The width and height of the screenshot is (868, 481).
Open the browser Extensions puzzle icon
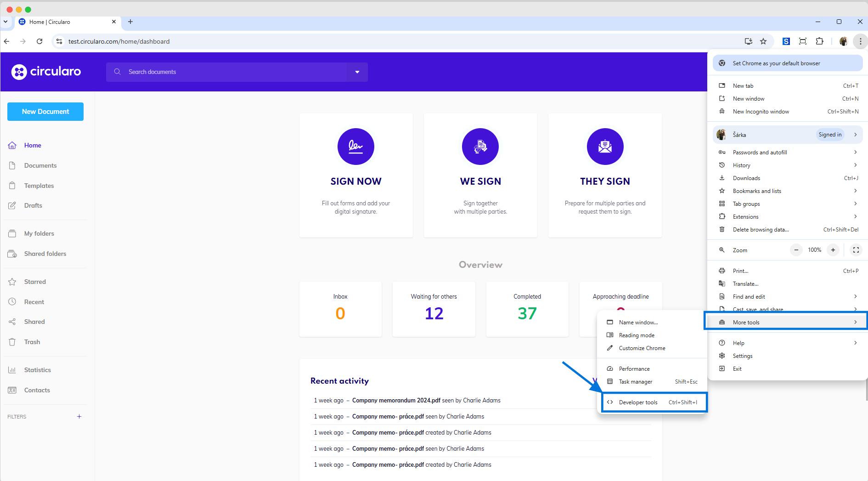pos(820,41)
